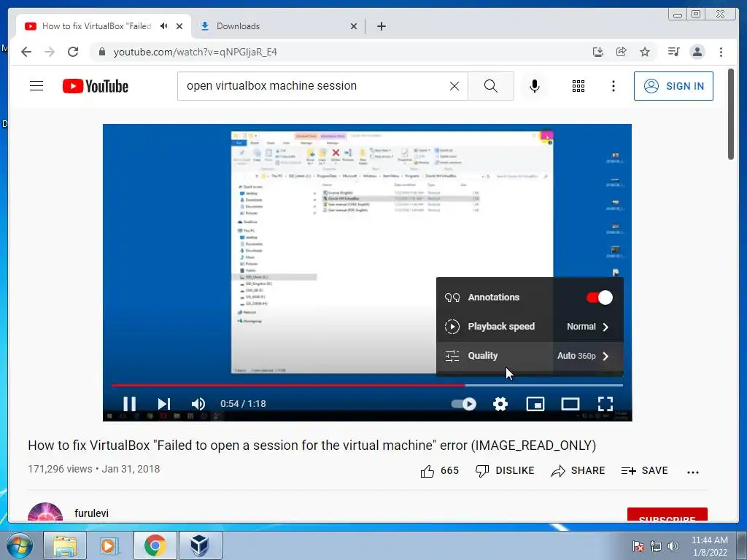
Task: Go to the YouTube home logo
Action: coord(96,86)
